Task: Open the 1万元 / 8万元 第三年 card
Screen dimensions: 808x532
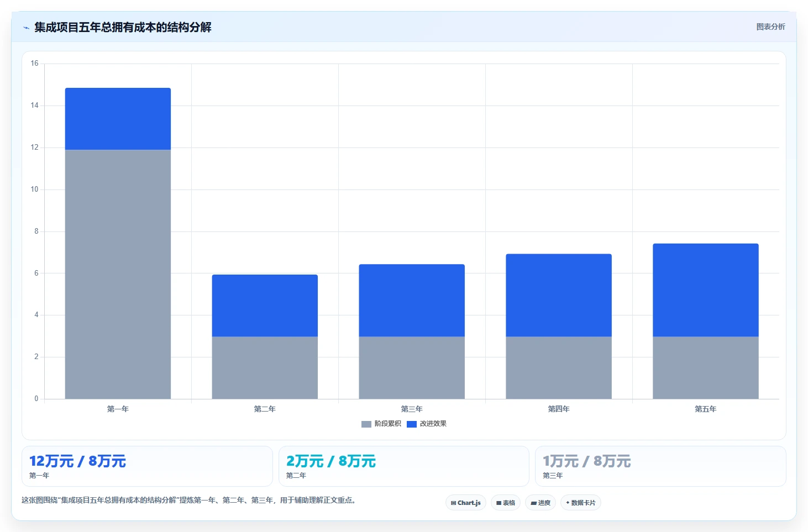Action: click(660, 466)
